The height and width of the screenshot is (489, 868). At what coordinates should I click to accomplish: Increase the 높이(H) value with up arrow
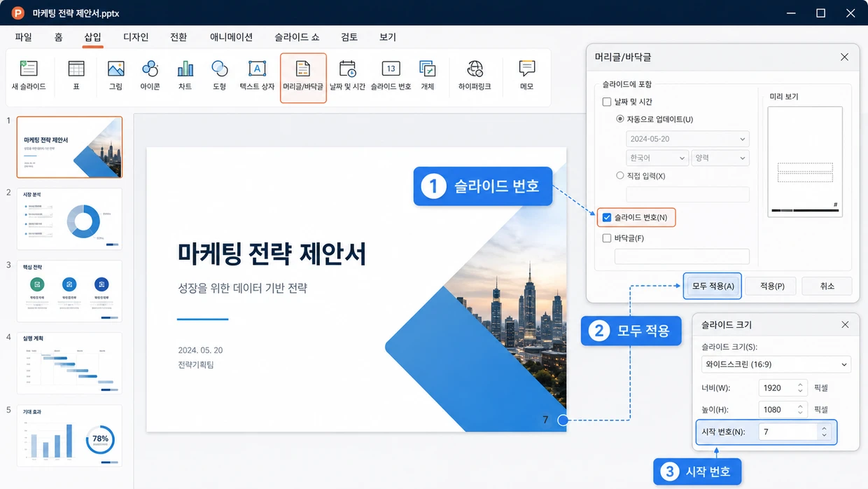(x=800, y=406)
